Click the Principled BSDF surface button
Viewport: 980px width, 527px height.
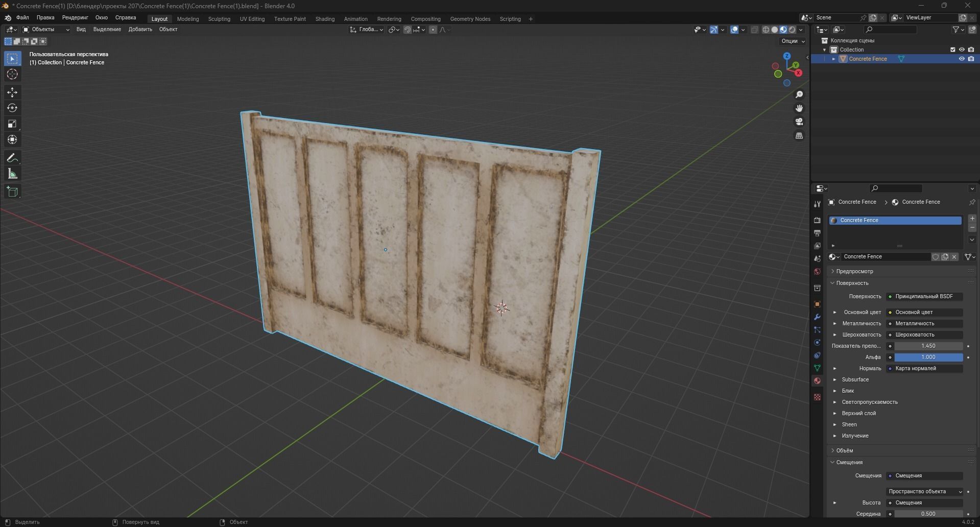pos(925,297)
